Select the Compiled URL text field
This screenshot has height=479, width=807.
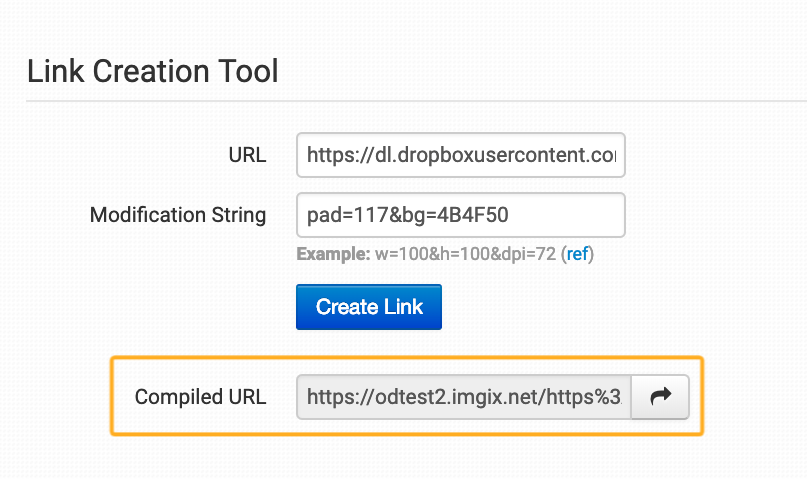[463, 397]
